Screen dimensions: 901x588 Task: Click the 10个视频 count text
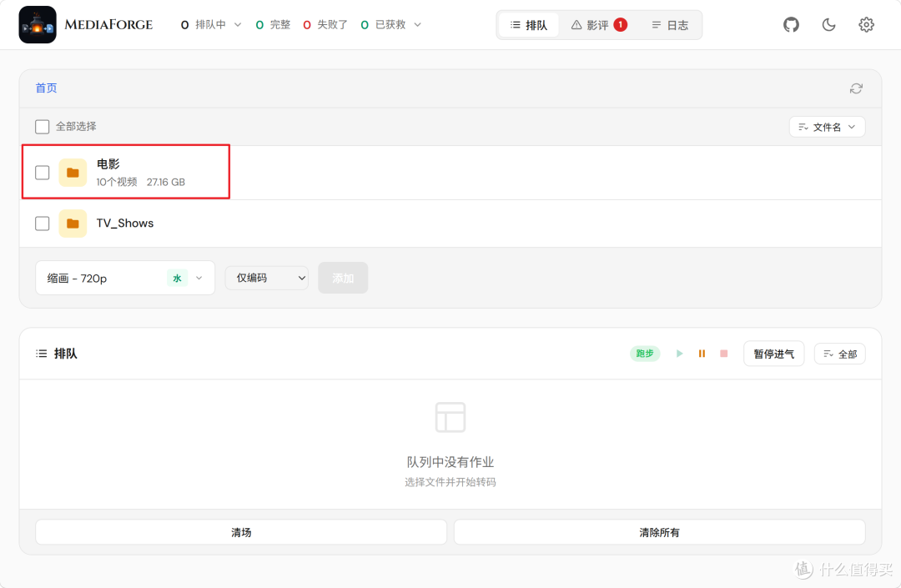click(117, 182)
